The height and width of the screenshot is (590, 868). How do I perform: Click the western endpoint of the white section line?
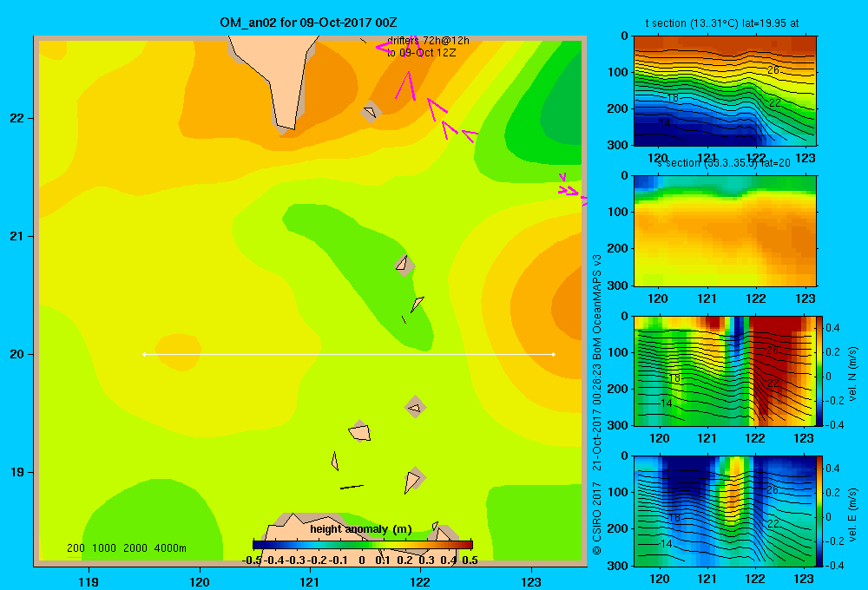click(144, 354)
